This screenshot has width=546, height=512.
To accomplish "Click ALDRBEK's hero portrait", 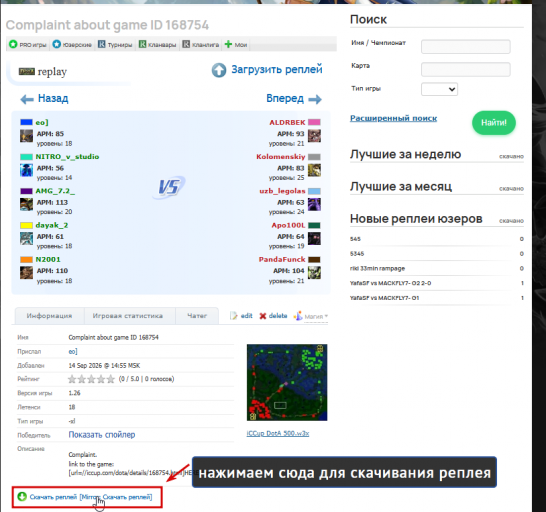I will click(x=314, y=136).
